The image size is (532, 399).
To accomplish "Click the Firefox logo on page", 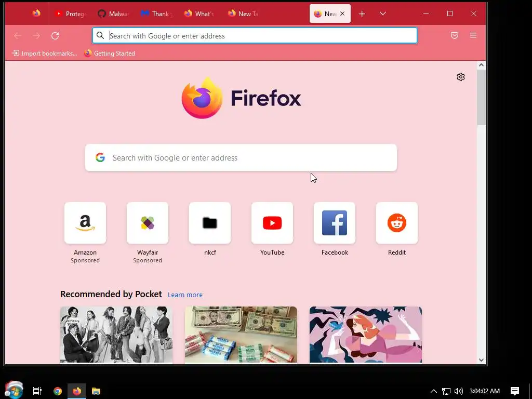I will coord(241,98).
